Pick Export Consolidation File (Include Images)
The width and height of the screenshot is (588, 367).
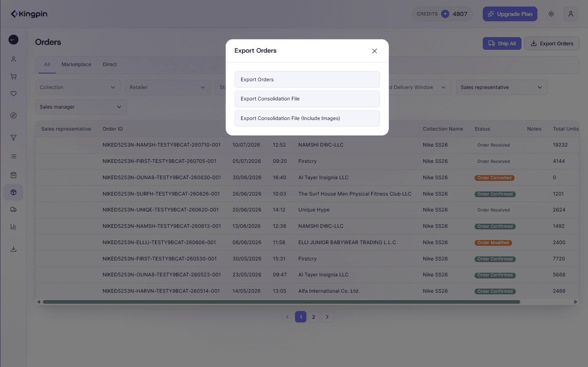[307, 118]
